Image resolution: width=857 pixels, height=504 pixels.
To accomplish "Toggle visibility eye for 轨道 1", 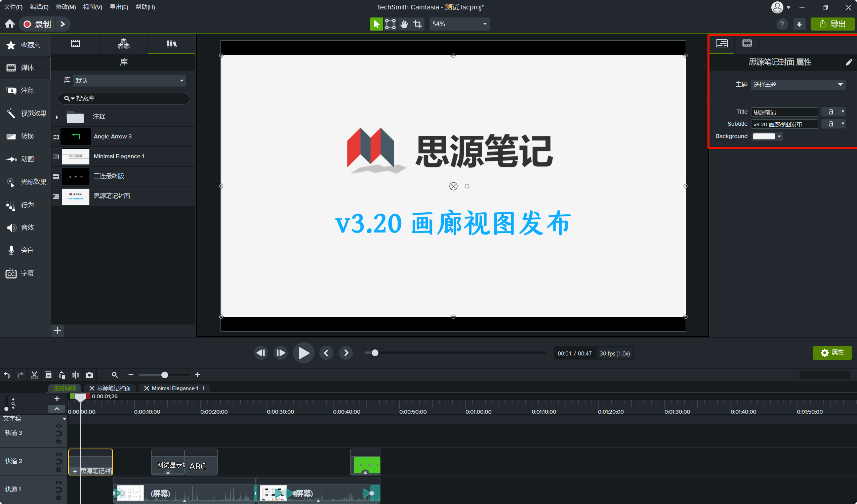I will [58, 482].
